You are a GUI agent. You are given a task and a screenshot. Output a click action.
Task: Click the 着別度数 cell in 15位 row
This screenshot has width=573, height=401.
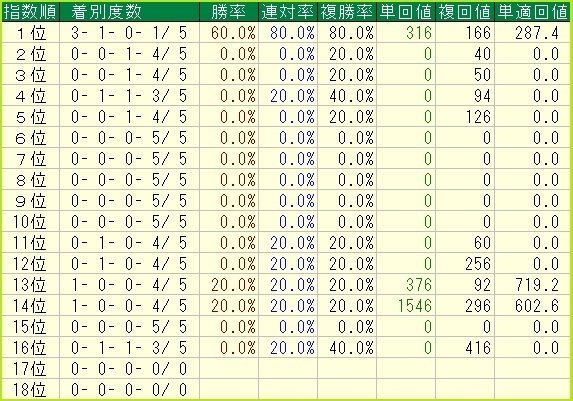[x=129, y=327]
